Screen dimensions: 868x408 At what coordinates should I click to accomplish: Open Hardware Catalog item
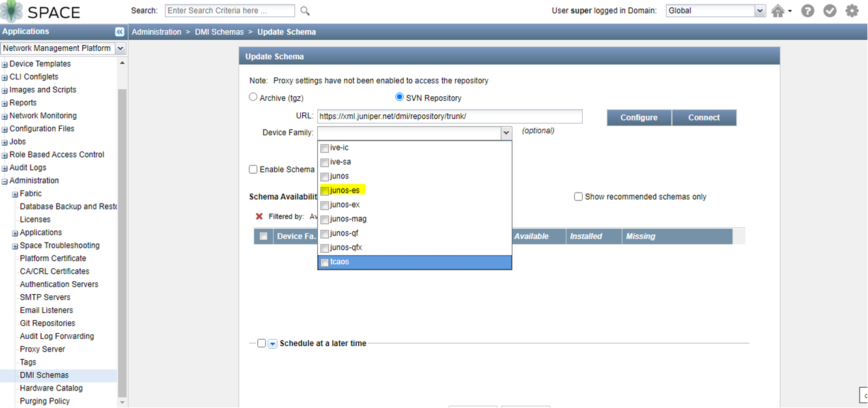click(x=51, y=388)
